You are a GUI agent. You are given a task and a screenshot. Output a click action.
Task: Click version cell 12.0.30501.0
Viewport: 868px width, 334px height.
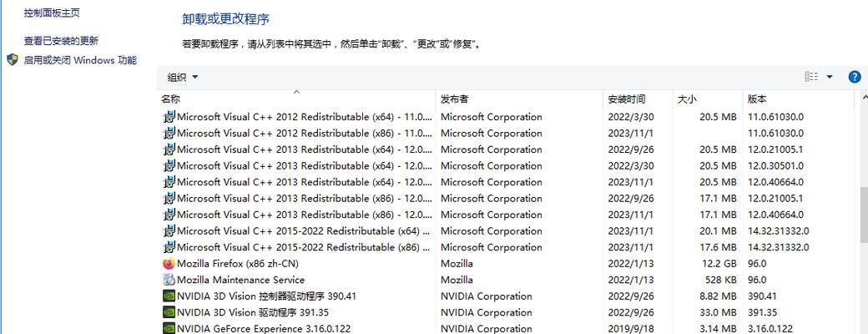(775, 165)
